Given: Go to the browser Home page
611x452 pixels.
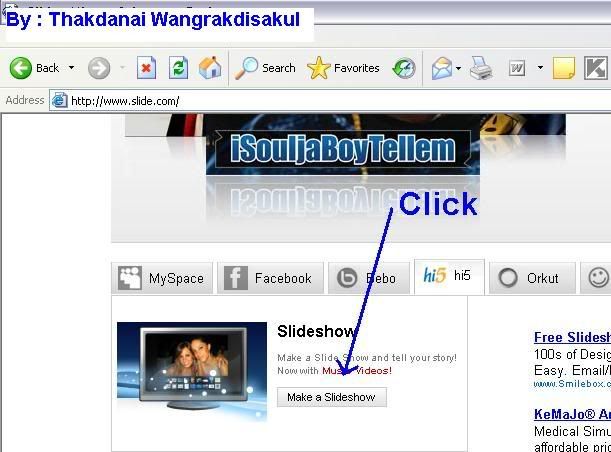Looking at the screenshot, I should point(210,68).
